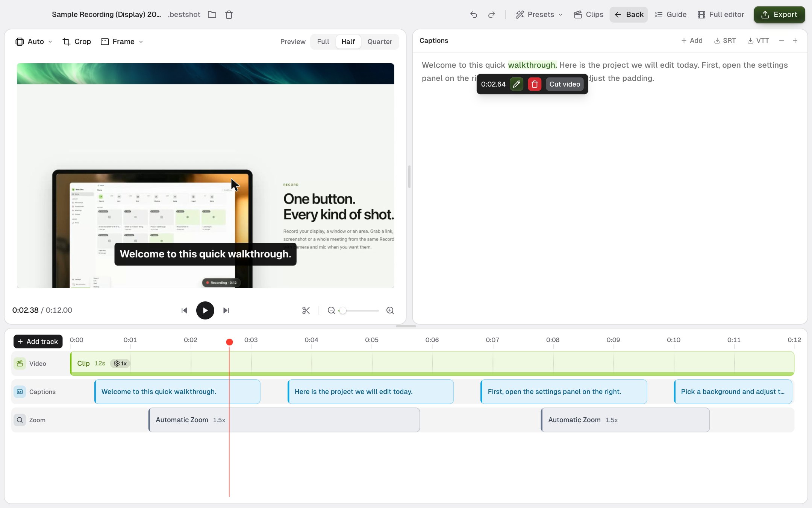Viewport: 812px width, 508px height.
Task: Set preview quality to Full
Action: [323, 42]
